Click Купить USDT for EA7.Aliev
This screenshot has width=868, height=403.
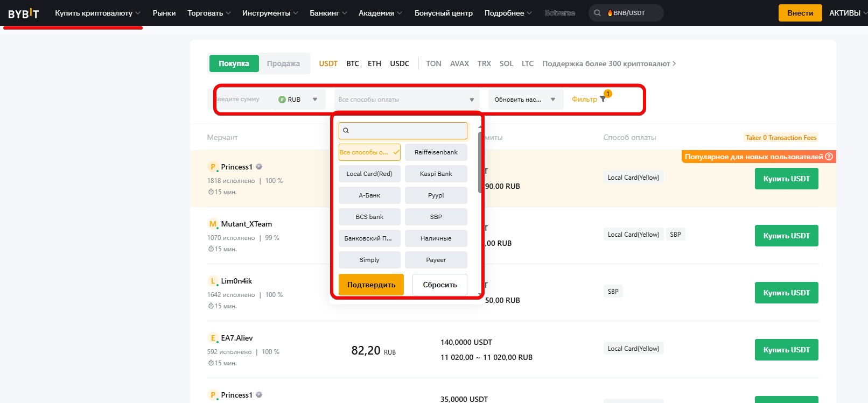pyautogui.click(x=786, y=350)
